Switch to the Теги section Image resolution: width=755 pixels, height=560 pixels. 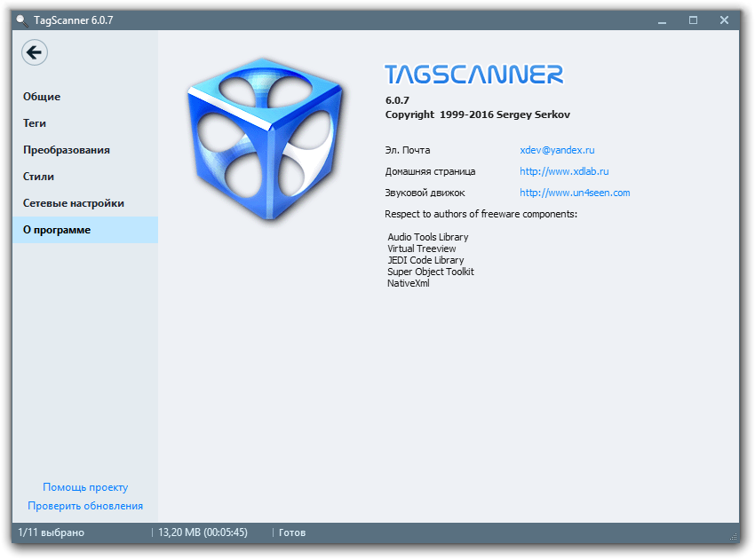35,122
